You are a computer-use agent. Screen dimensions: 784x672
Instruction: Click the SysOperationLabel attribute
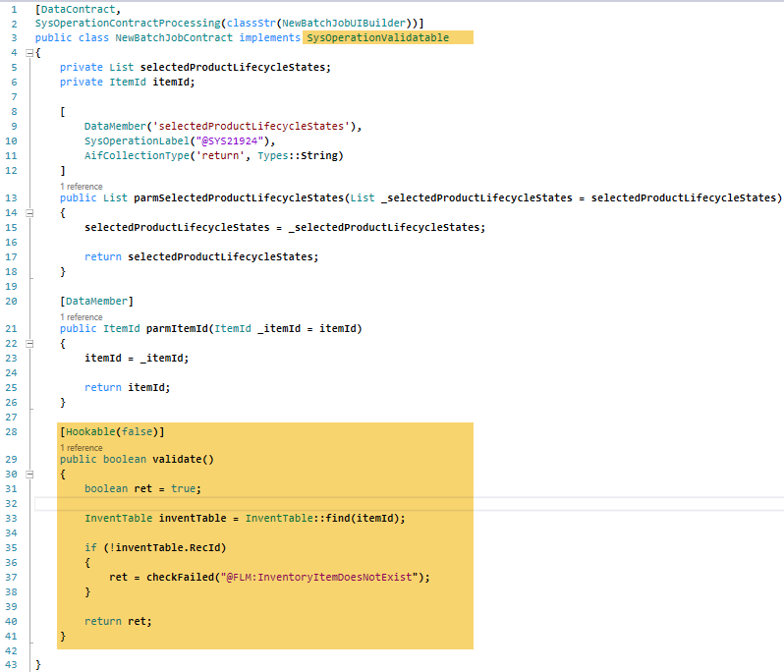(x=137, y=141)
